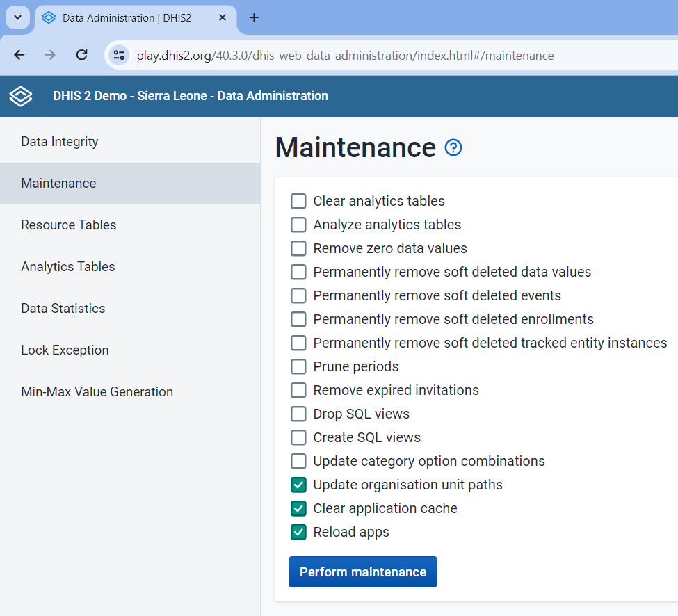The height and width of the screenshot is (616, 678).
Task: Open site information icon in address bar
Action: (119, 56)
